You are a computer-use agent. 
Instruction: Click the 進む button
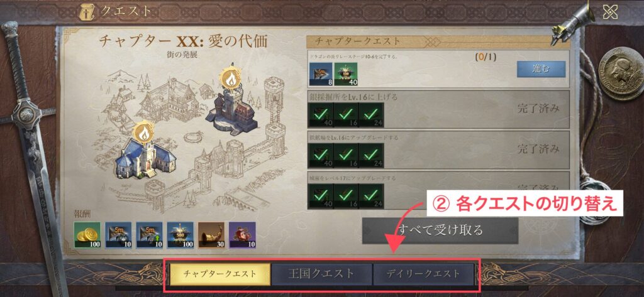541,69
